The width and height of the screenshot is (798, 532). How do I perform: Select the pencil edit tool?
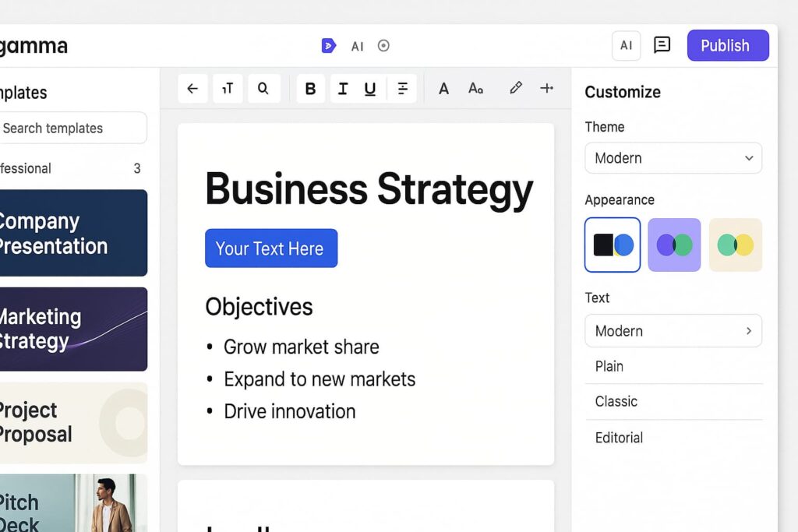pyautogui.click(x=516, y=88)
